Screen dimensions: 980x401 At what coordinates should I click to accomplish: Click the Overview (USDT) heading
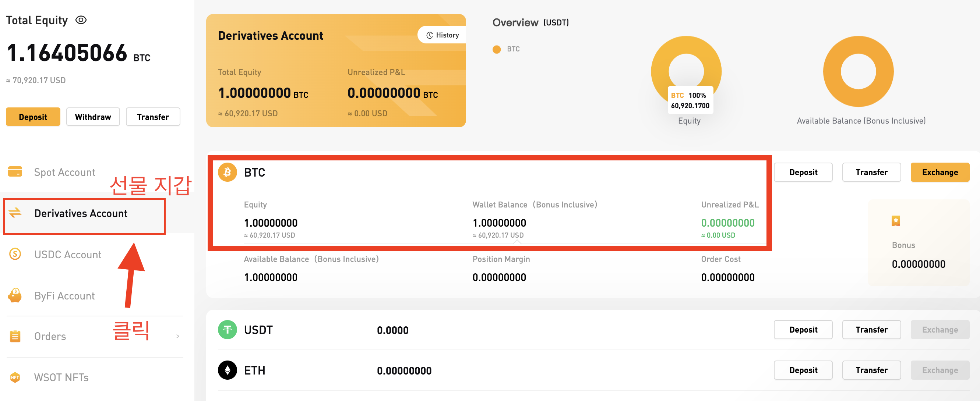point(530,23)
